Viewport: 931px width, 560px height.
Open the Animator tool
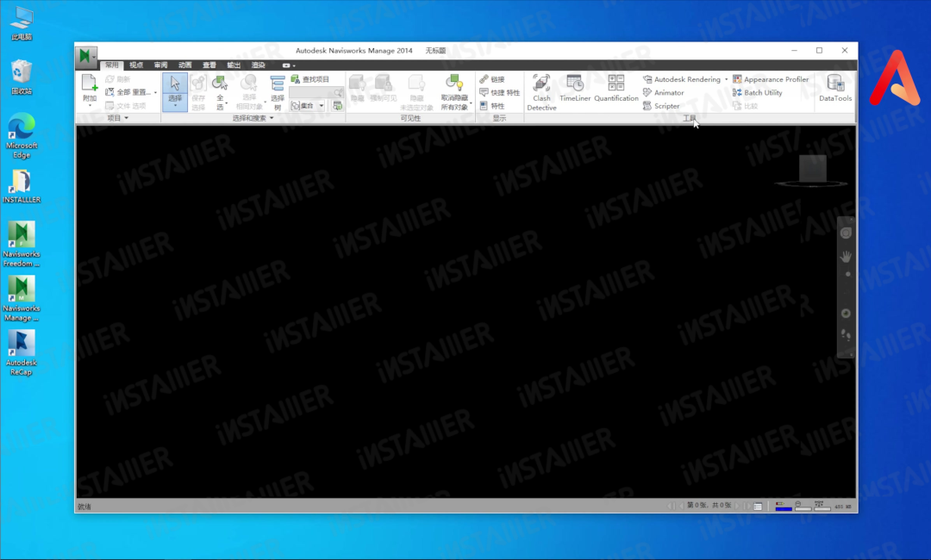[x=663, y=92]
